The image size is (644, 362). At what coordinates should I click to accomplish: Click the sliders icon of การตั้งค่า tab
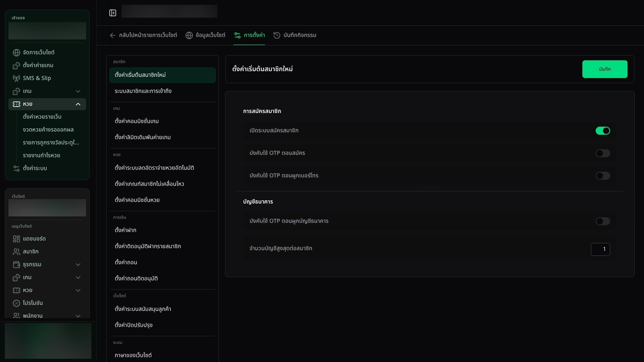237,35
